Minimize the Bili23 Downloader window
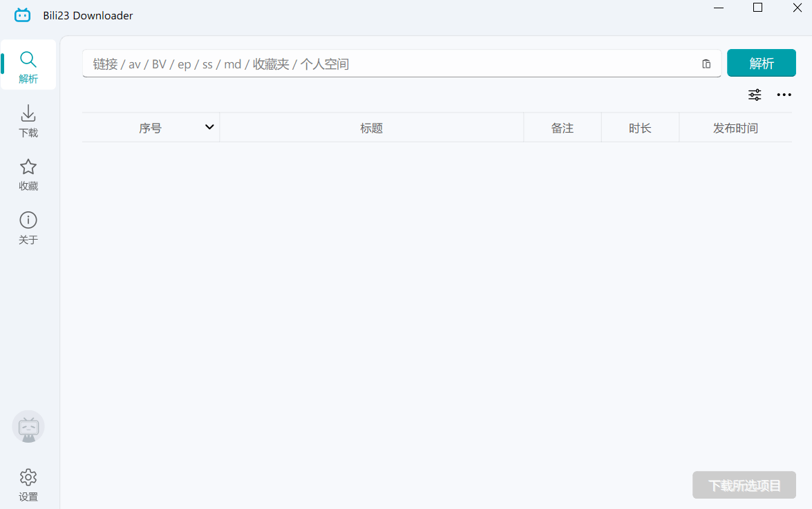The image size is (812, 509). [x=719, y=8]
